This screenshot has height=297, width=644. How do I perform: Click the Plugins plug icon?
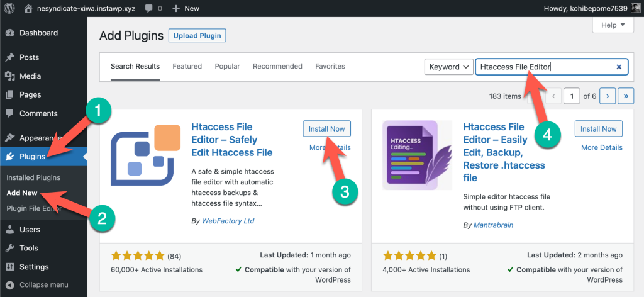click(10, 157)
